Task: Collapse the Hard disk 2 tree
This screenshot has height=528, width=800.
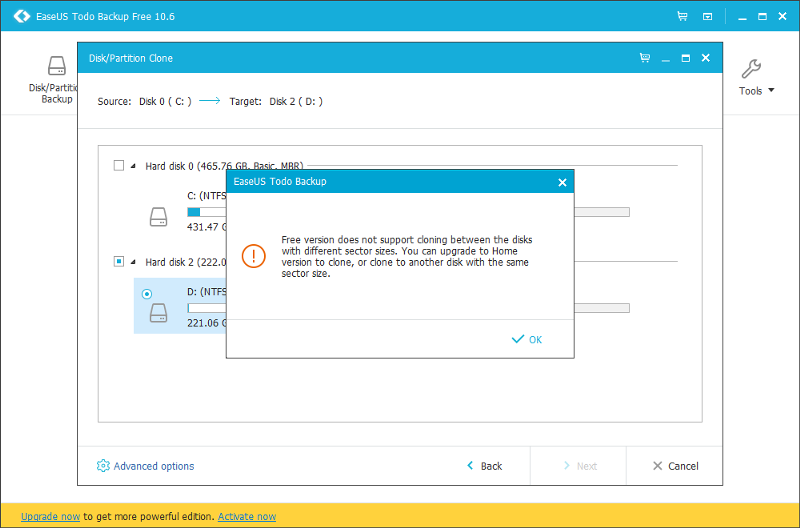Action: pos(133,262)
